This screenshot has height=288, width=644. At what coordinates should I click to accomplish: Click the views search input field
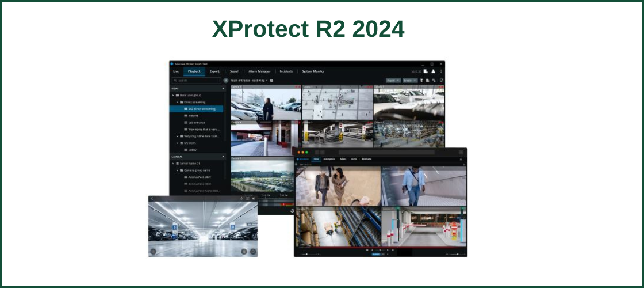tap(196, 81)
